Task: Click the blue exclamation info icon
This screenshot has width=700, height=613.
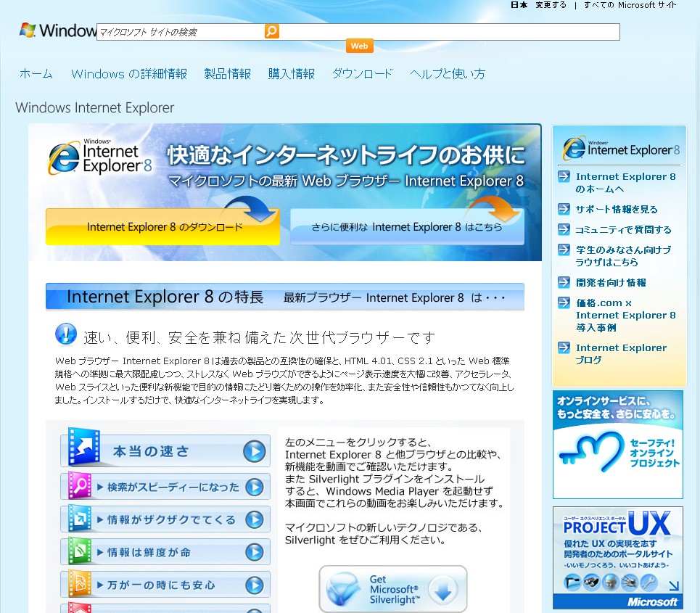Action: [66, 334]
